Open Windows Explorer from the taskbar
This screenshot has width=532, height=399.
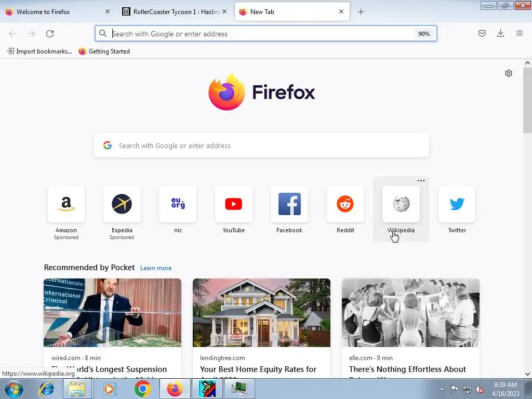pos(77,389)
